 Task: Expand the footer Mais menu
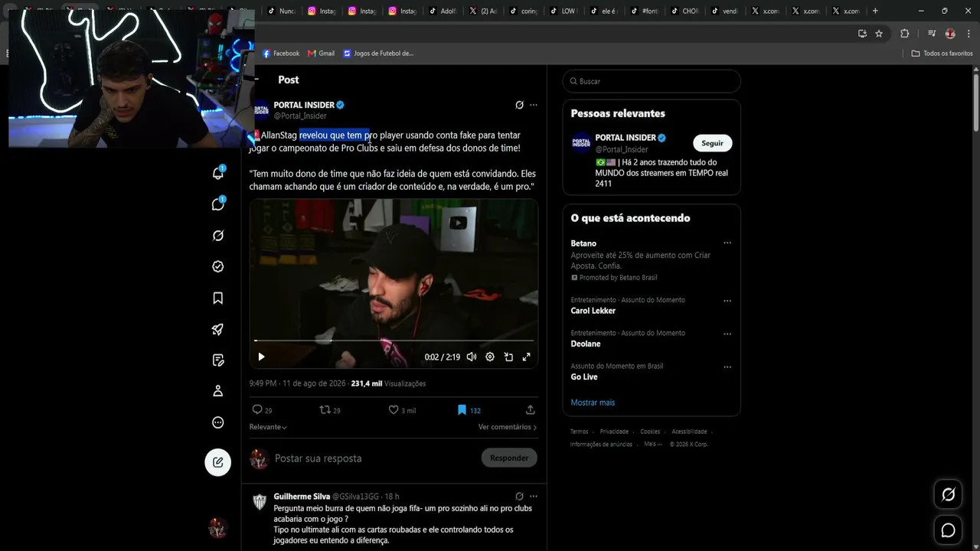653,444
